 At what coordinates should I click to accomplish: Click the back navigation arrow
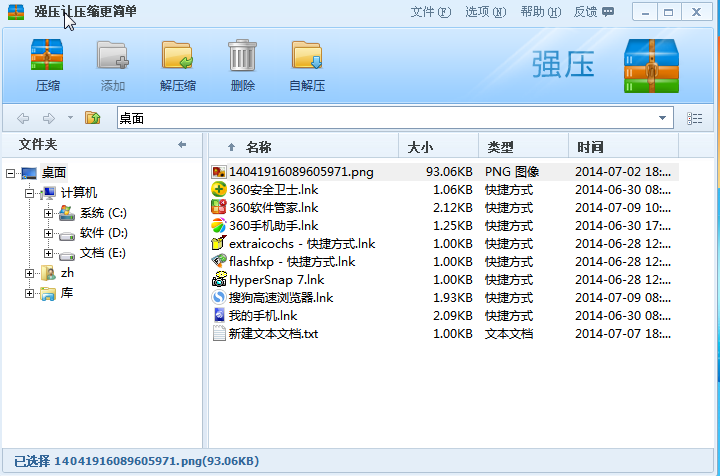(23, 118)
